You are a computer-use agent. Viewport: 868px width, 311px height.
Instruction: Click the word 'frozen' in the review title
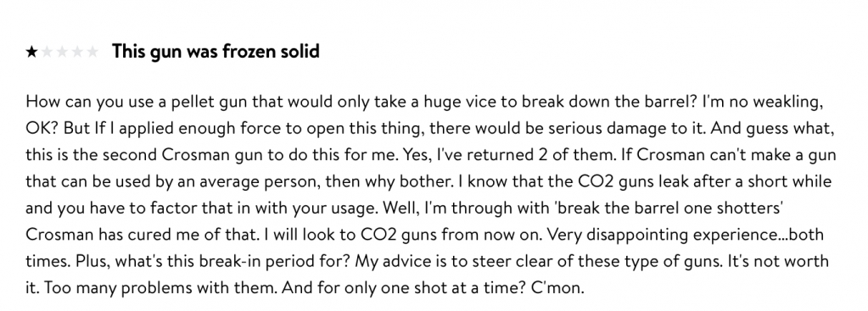pos(249,52)
